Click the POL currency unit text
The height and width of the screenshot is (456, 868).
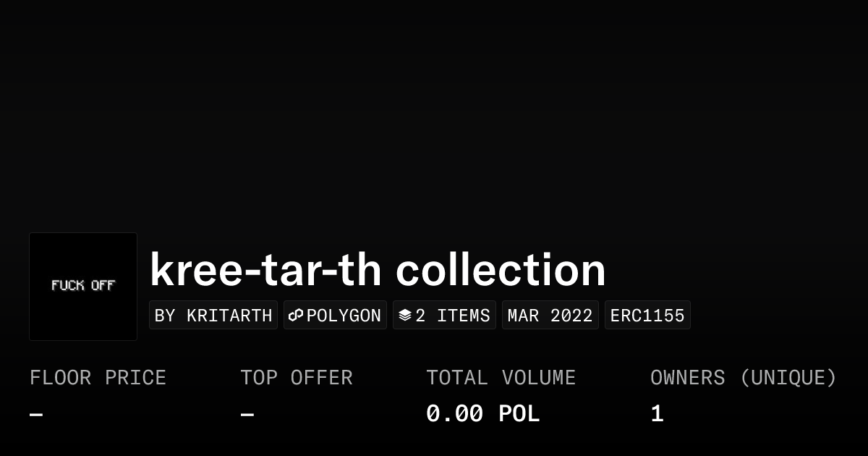point(519,414)
